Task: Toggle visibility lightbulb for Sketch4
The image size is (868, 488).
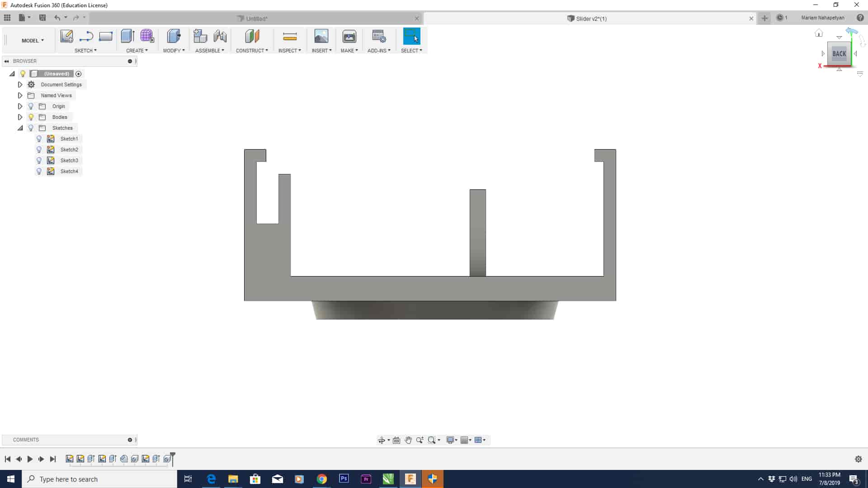Action: click(x=39, y=171)
